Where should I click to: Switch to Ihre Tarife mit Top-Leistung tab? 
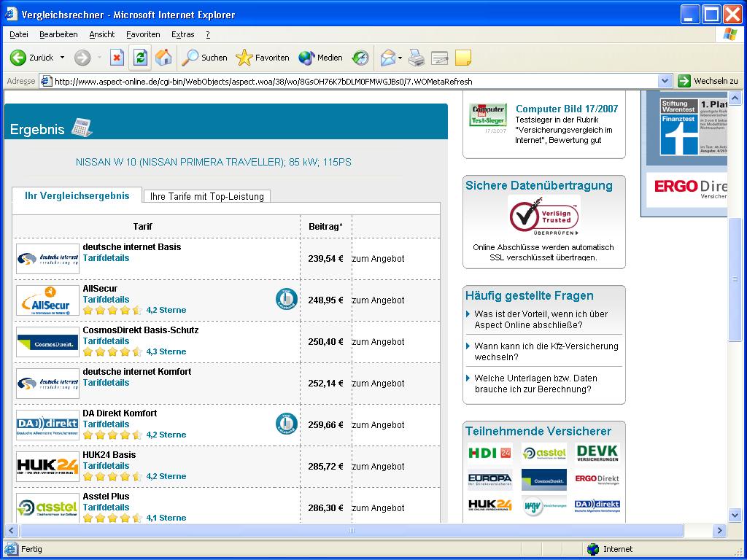click(x=206, y=196)
